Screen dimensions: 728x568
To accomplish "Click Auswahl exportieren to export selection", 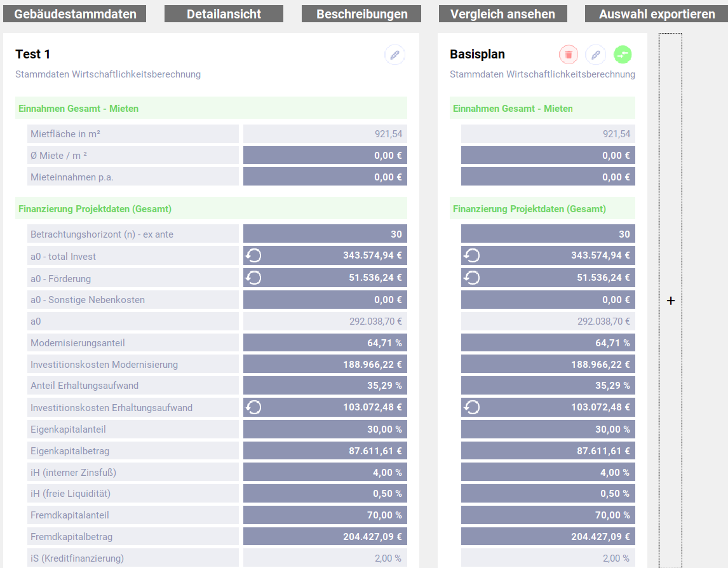I will pos(656,14).
